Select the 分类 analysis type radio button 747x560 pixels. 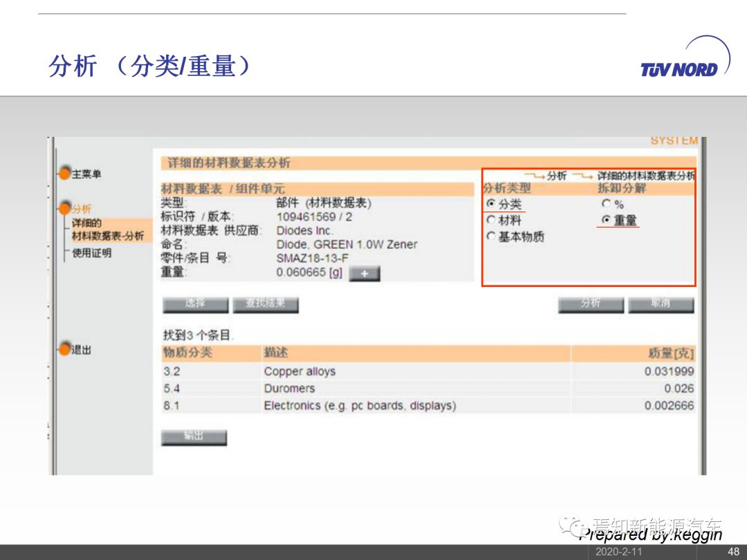(x=490, y=204)
